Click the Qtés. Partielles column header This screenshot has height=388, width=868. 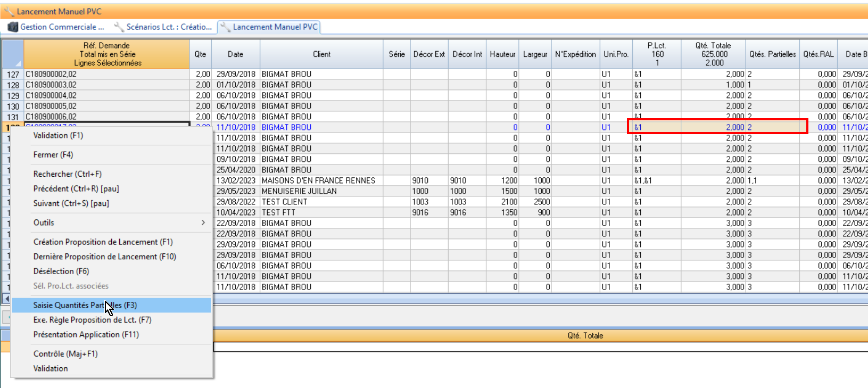[x=772, y=54]
